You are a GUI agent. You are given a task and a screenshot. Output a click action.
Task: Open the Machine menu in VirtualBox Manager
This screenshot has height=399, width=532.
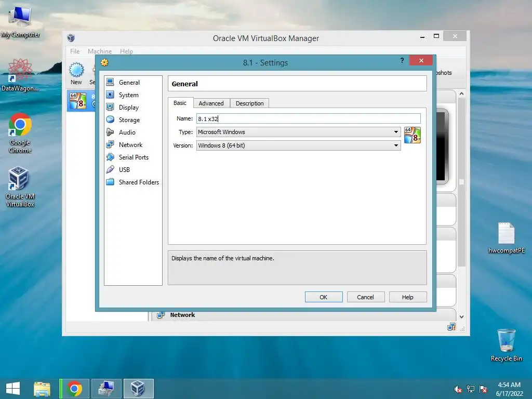click(x=100, y=51)
